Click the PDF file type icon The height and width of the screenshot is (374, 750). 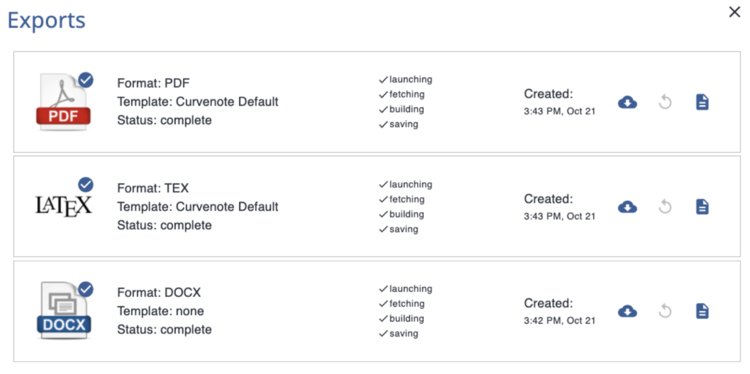tap(63, 102)
